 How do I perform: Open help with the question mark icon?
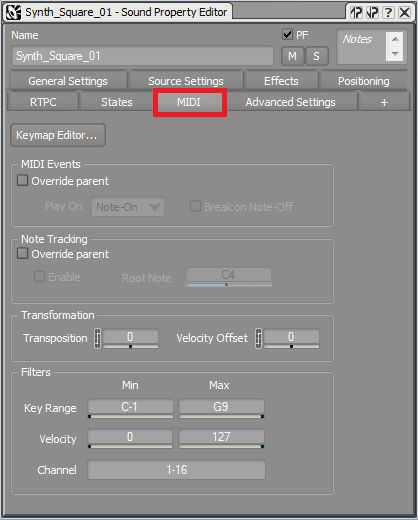click(x=388, y=13)
